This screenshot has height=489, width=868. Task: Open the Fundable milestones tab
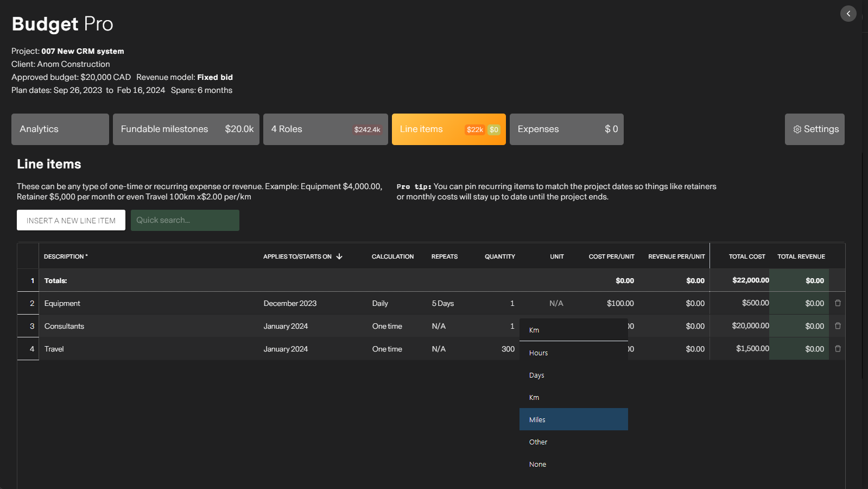tap(186, 129)
